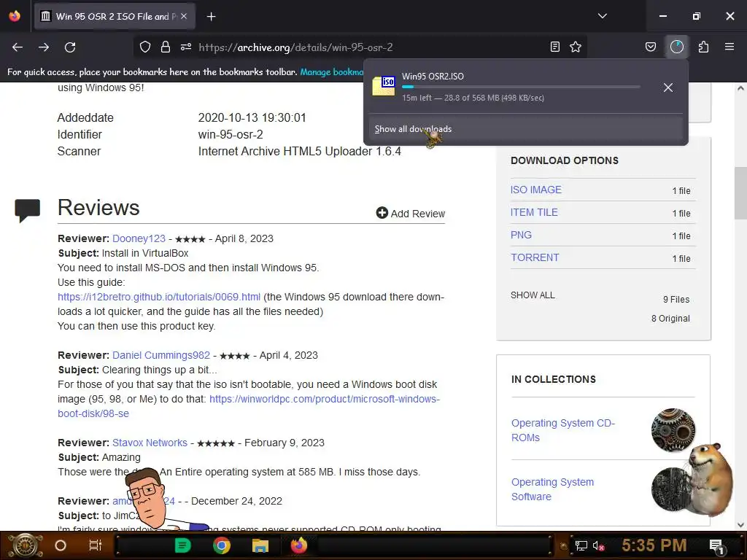Click SHOW ALL download files
Viewport: 747px width, 560px height.
[x=533, y=295]
